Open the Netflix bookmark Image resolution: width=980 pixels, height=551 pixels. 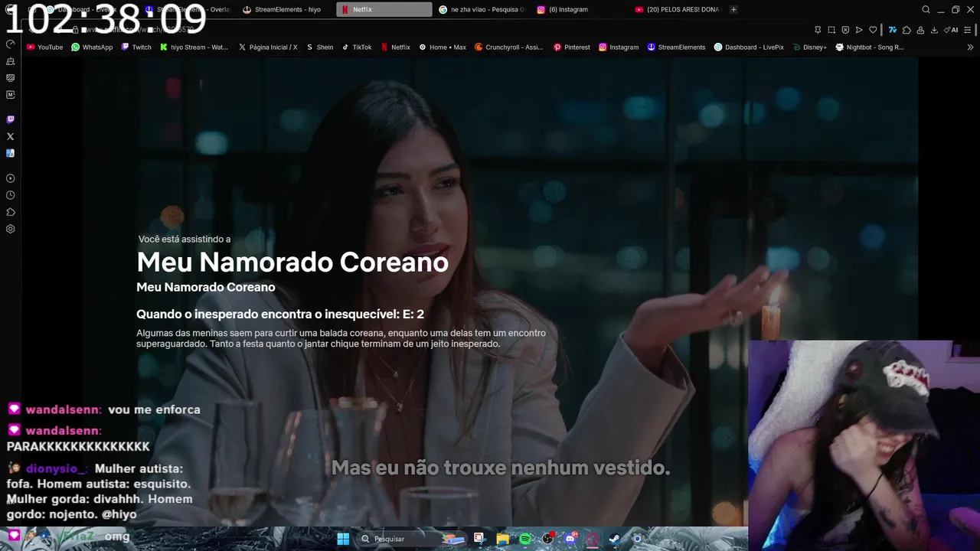396,47
